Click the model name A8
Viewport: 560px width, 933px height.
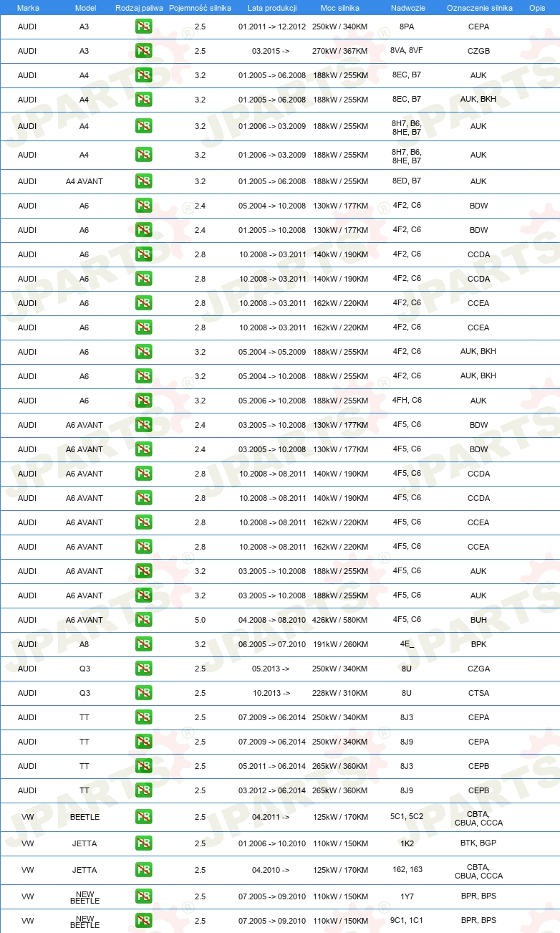pos(85,644)
